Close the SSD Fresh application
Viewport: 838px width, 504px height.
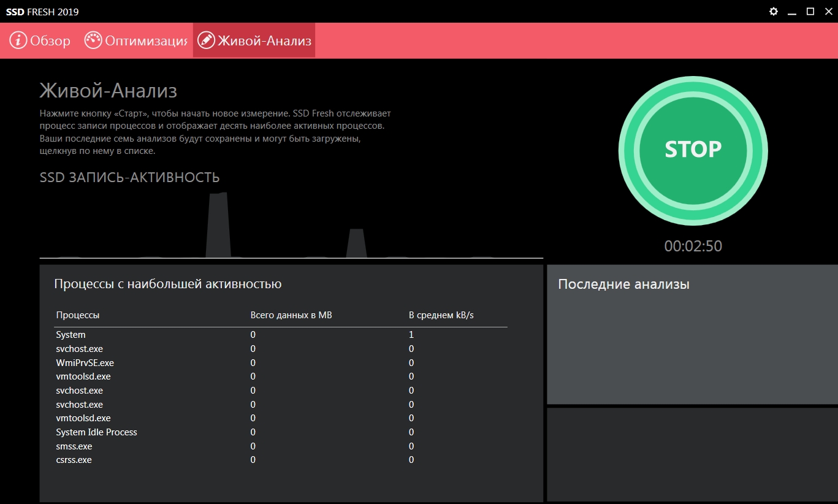click(827, 12)
